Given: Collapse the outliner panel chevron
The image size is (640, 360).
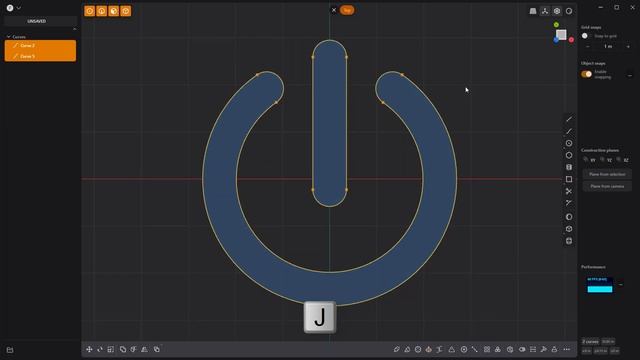Looking at the screenshot, I should point(74,29).
